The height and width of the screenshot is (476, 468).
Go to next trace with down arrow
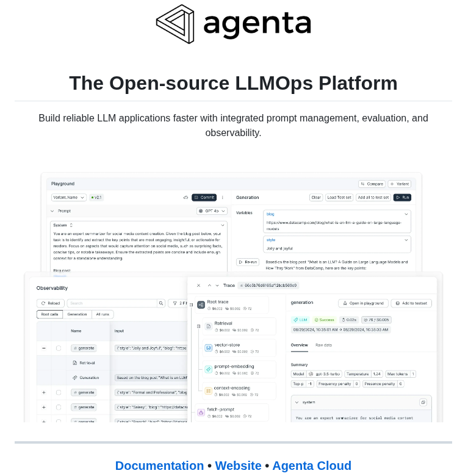(x=217, y=286)
